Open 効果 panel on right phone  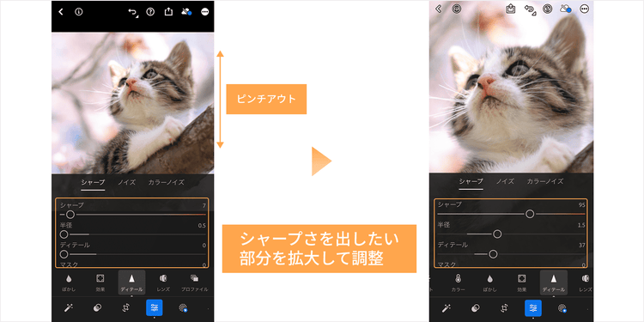coord(521,283)
